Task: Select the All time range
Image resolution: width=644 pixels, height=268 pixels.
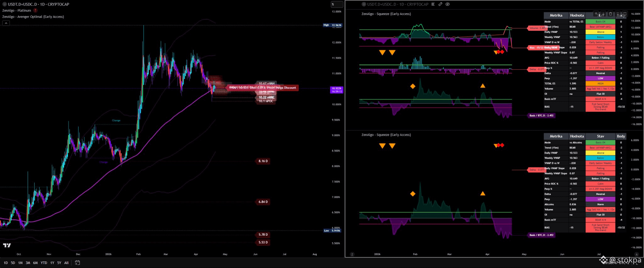Action: [x=66, y=263]
